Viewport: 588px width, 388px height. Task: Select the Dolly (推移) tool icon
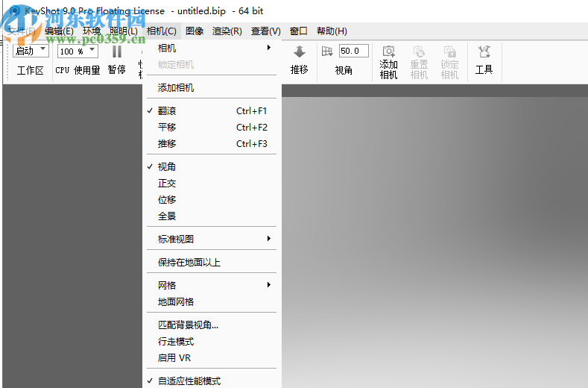click(300, 51)
